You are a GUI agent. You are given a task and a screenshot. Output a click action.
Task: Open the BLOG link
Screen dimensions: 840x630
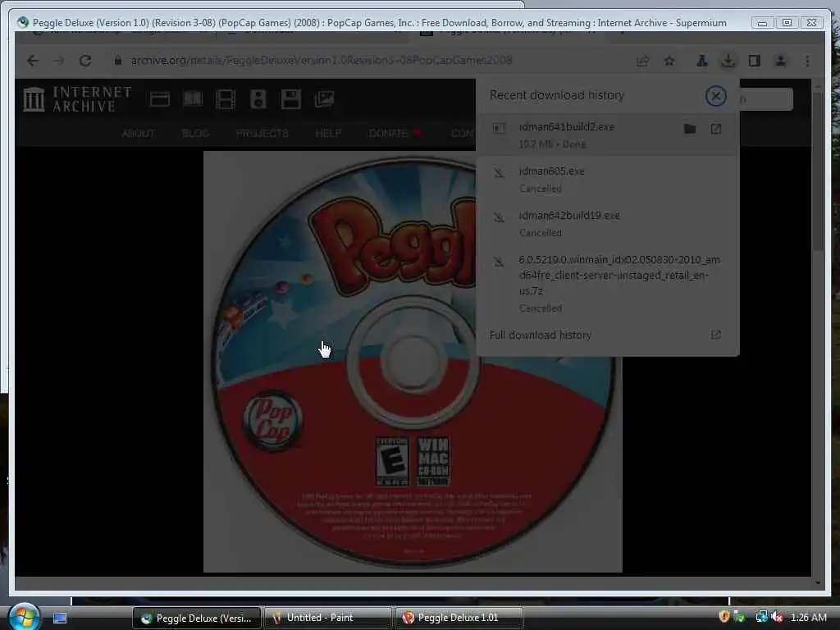point(195,134)
